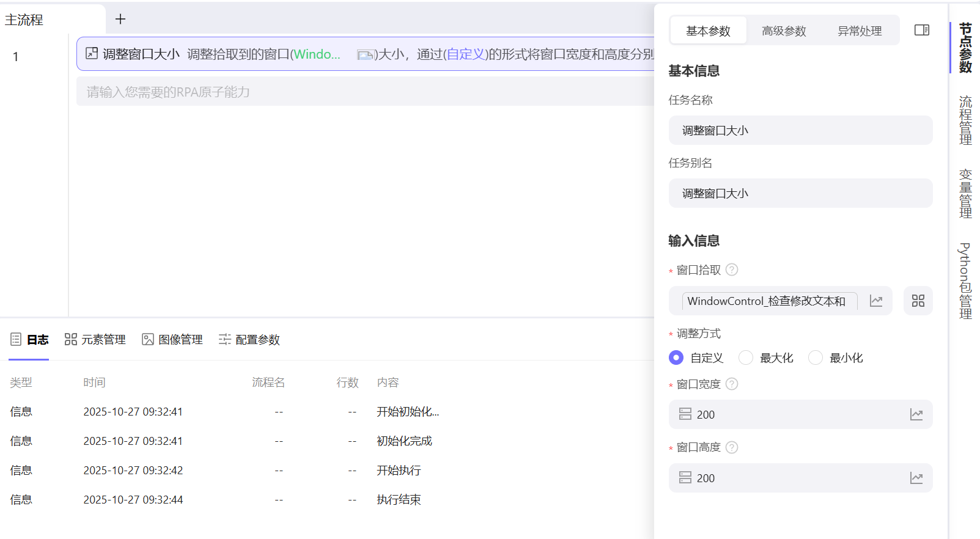The image size is (980, 539).
Task: Click log entry 开始初始化...
Action: (408, 412)
